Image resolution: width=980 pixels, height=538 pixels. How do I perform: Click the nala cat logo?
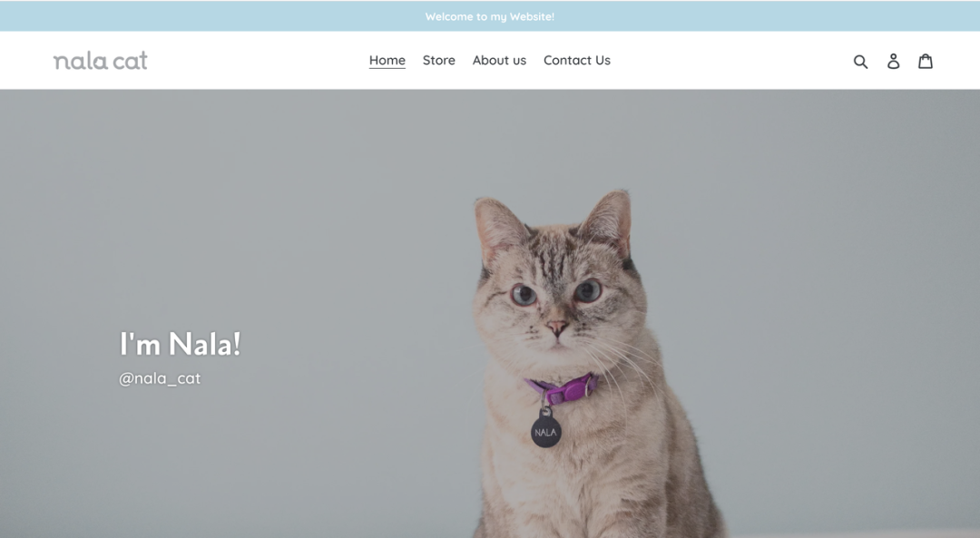(x=101, y=61)
